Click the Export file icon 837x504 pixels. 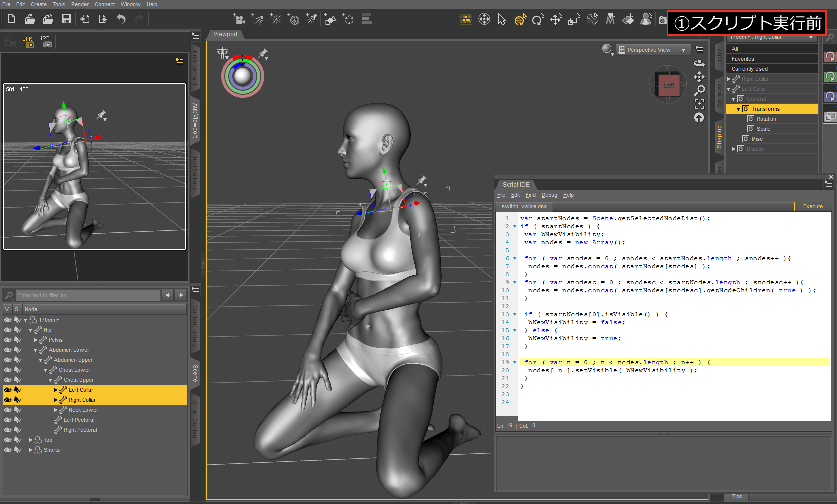coord(103,19)
